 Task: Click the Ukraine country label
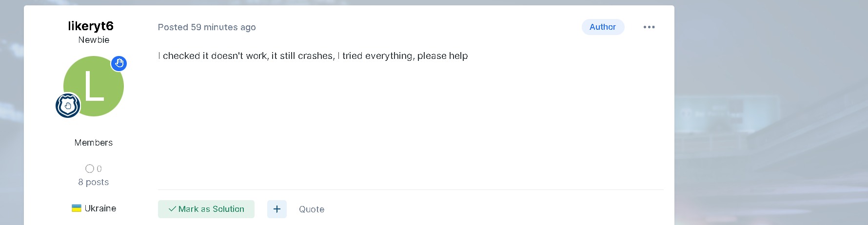100,208
